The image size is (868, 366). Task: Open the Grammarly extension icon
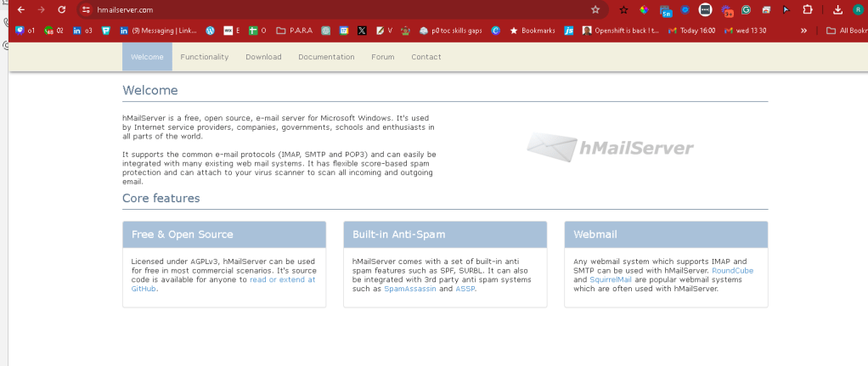click(x=746, y=9)
